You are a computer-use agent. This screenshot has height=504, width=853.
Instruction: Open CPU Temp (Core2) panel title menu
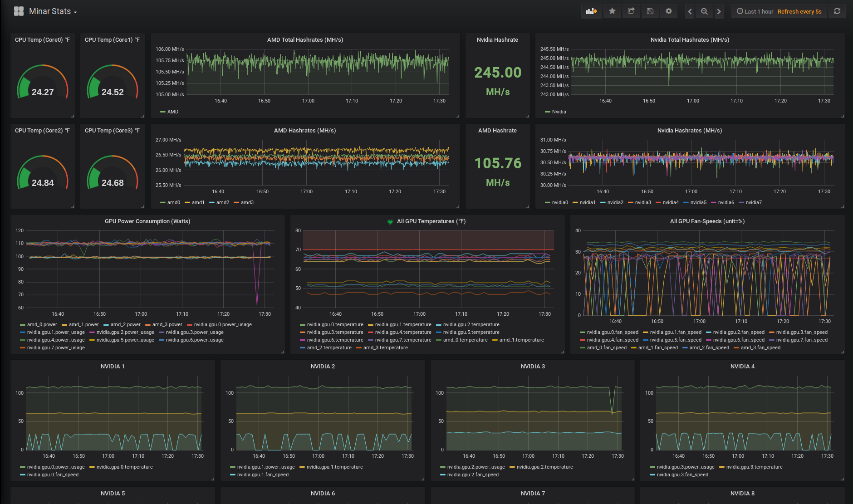click(x=43, y=131)
